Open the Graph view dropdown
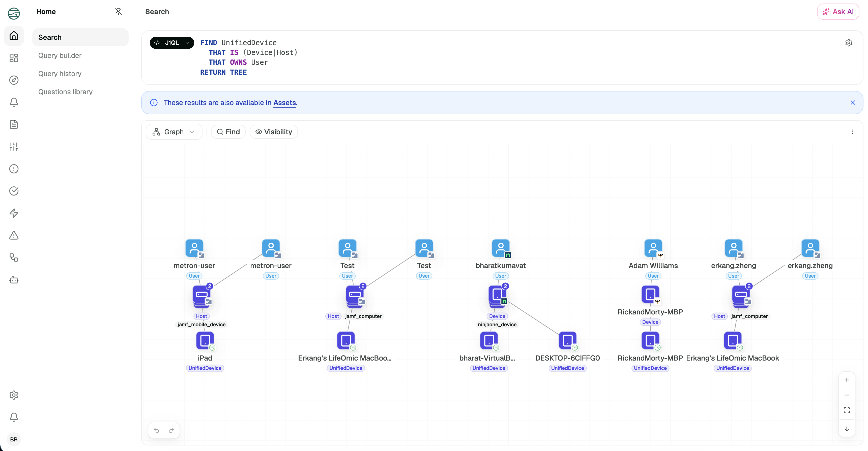Screen dimensions: 868x451 click(174, 132)
